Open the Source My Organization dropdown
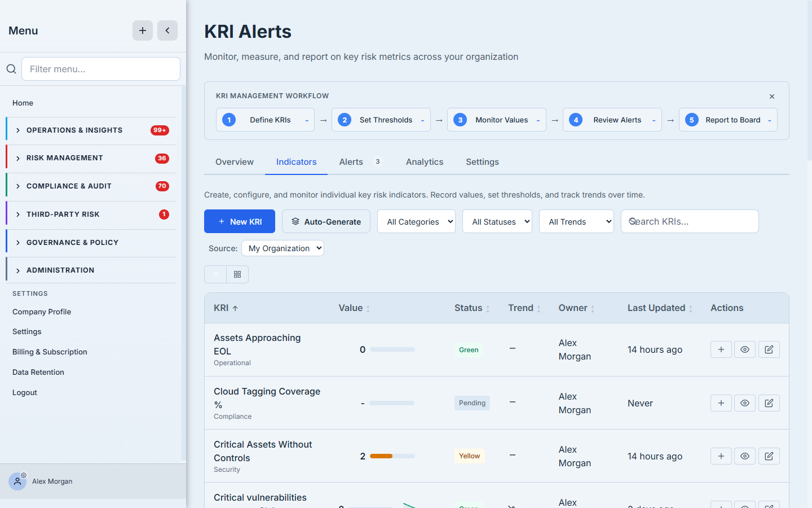 [283, 248]
